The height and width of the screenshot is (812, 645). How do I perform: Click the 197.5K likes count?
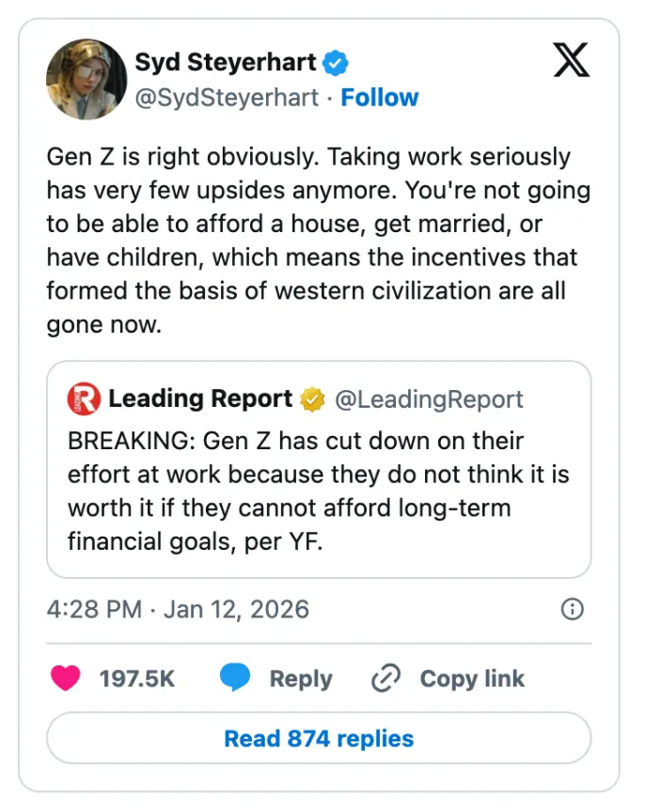pyautogui.click(x=137, y=679)
